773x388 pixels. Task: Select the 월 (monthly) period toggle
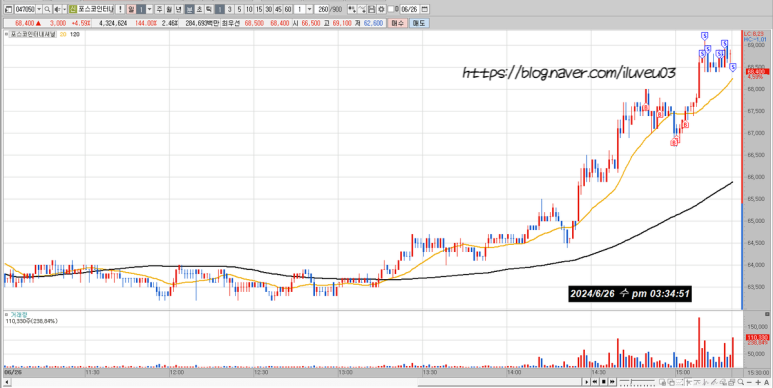169,9
